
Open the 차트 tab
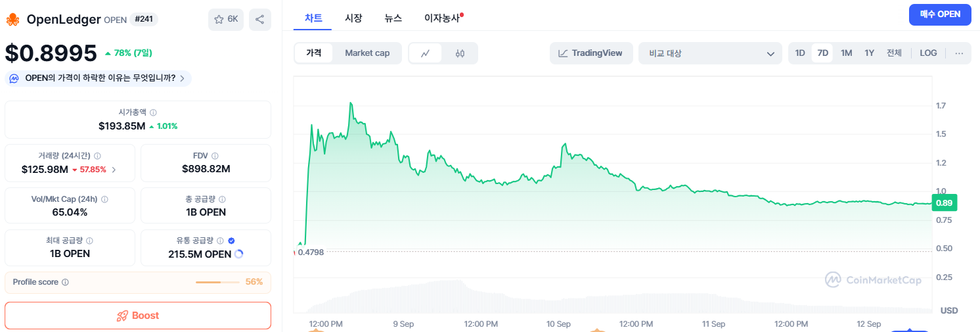tap(313, 18)
